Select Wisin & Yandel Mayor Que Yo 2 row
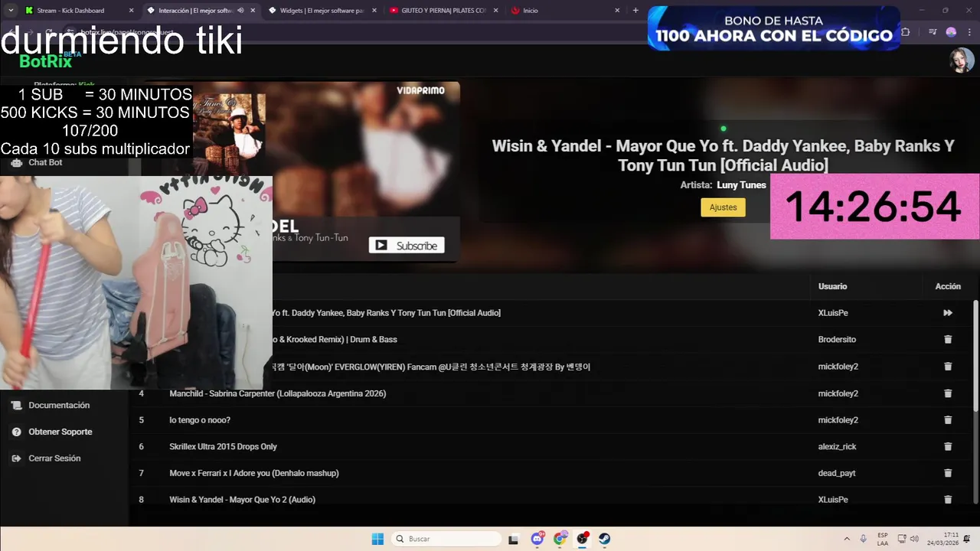The image size is (980, 551). pyautogui.click(x=551, y=500)
